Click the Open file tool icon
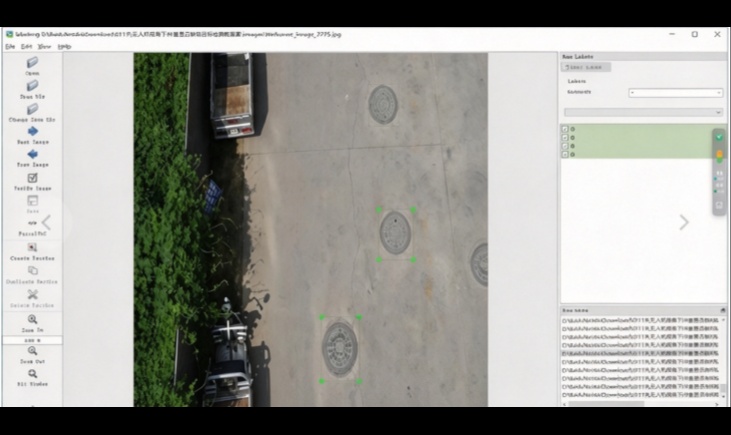731x435 pixels. click(x=32, y=62)
